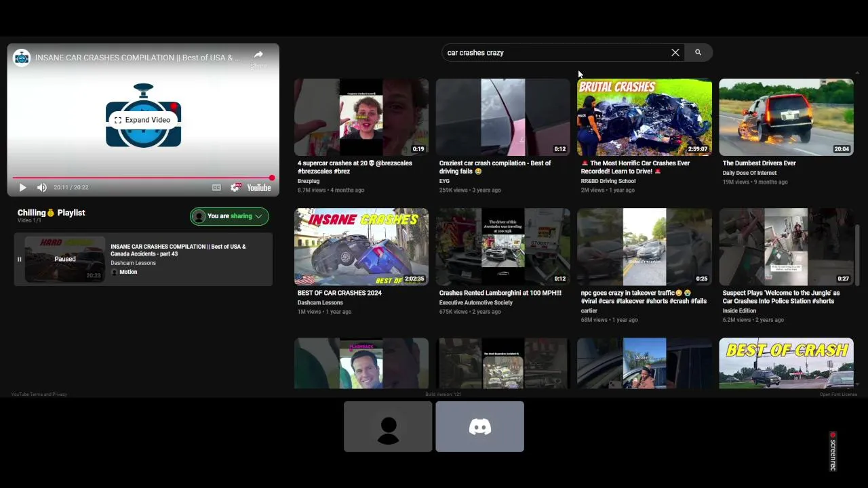
Task: Select the user silhouette participant tile
Action: [388, 426]
